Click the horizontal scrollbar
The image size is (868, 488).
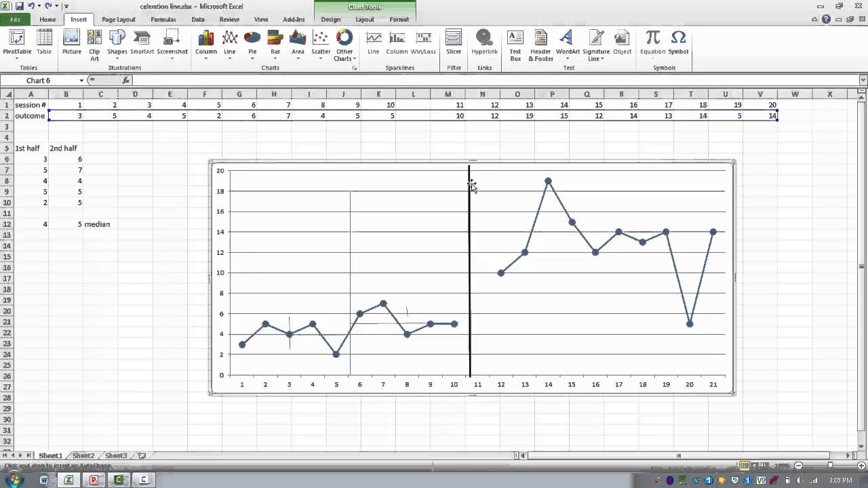(x=678, y=455)
